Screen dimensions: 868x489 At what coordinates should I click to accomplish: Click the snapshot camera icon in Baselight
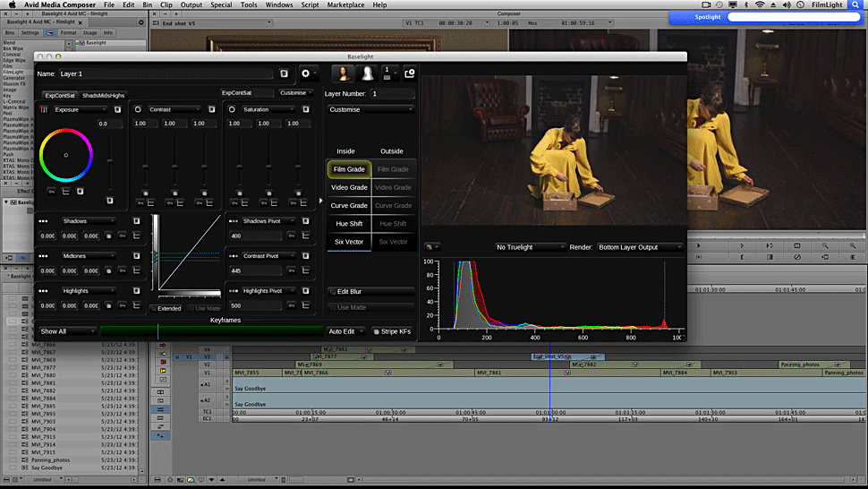pos(410,74)
